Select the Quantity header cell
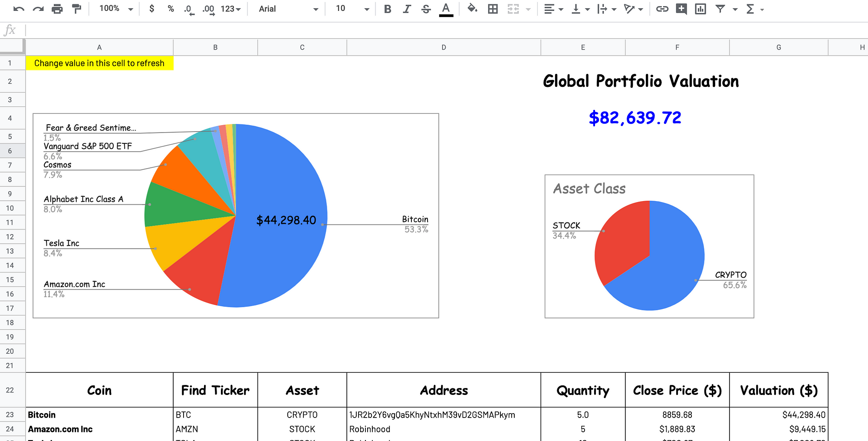This screenshot has height=441, width=868. 583,390
